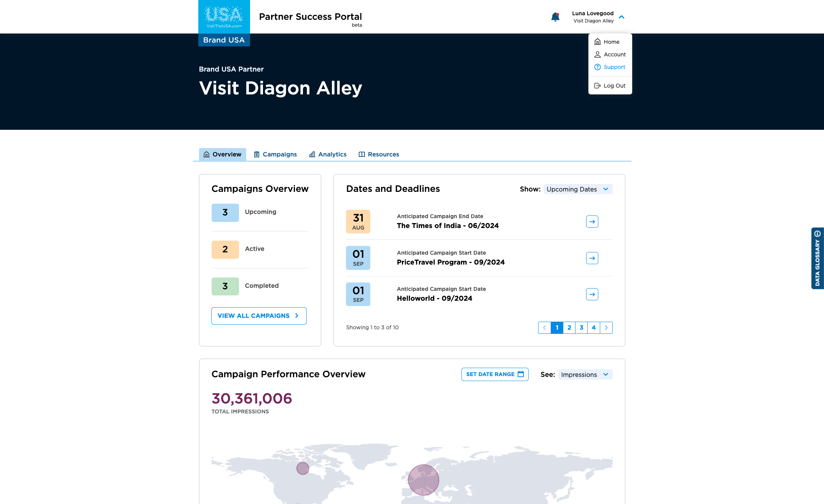The width and height of the screenshot is (824, 504).
Task: Open the notifications bell
Action: (555, 17)
